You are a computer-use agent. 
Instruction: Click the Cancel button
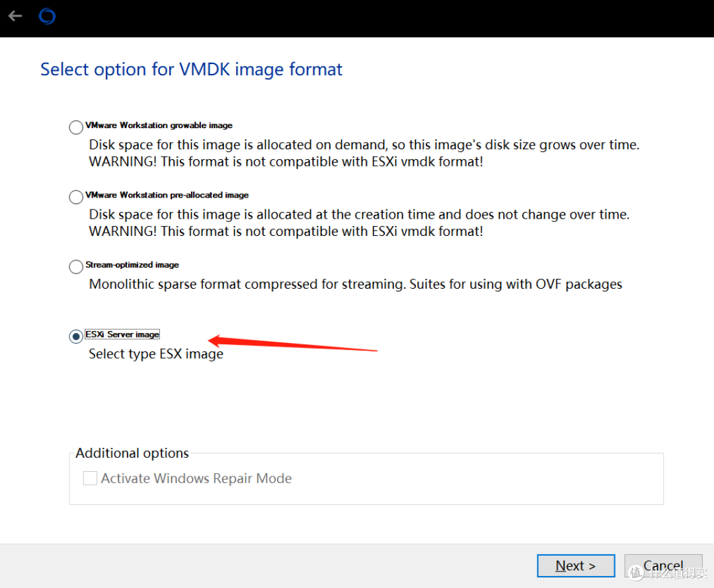coord(663,566)
